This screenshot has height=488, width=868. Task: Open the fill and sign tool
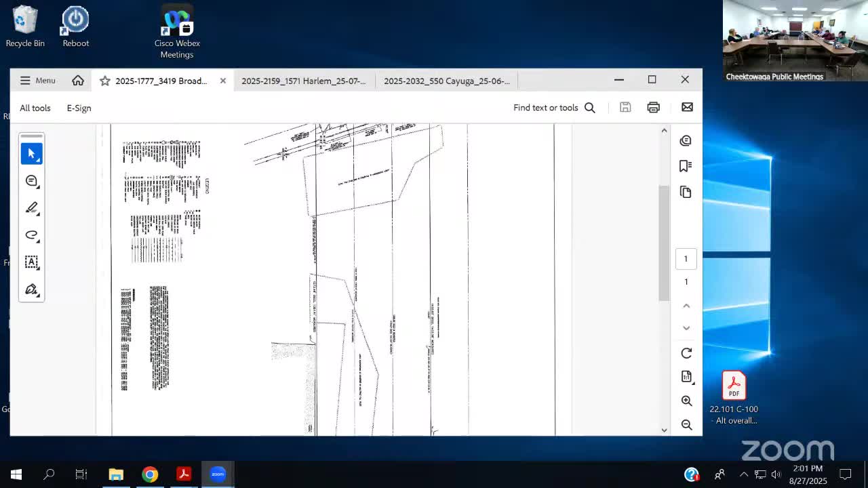(31, 289)
